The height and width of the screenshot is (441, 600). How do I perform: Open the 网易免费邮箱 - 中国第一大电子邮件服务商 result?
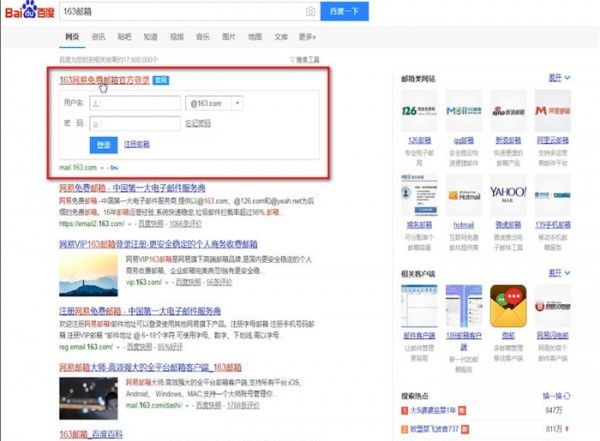(x=132, y=188)
